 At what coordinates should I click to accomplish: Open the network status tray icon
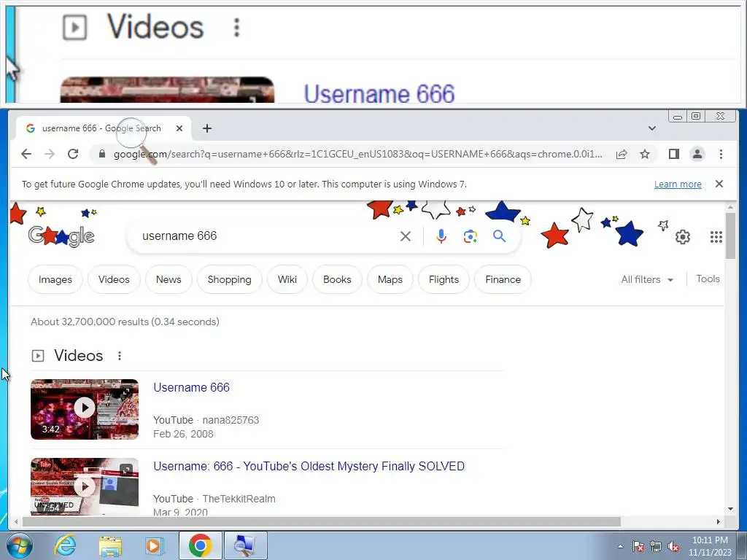click(656, 546)
